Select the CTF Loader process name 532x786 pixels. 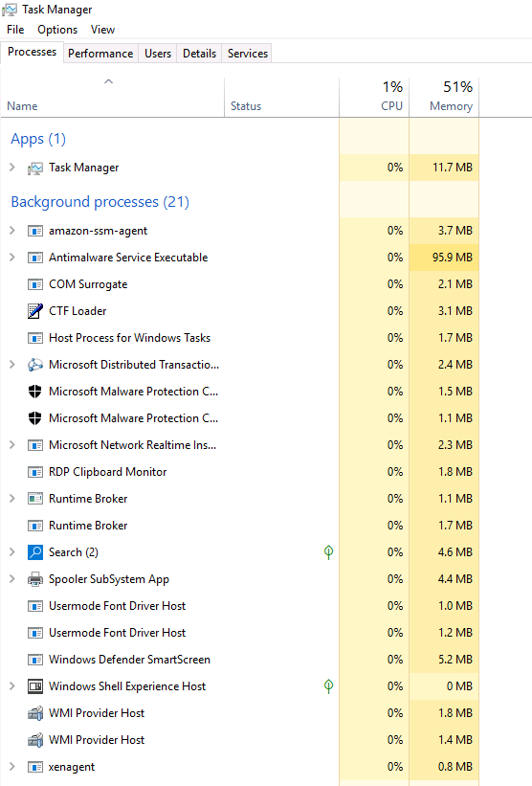click(78, 311)
